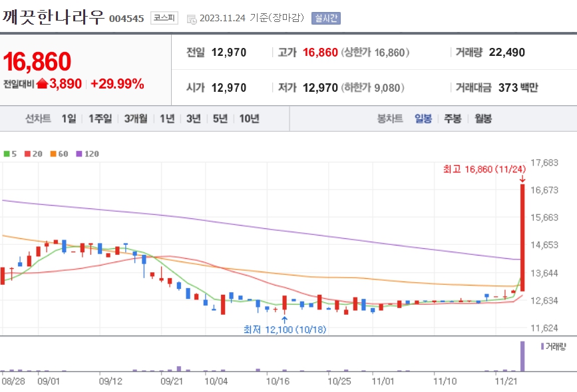Click the 저가 value 12,970
Image resolution: width=577 pixels, height=392 pixels.
point(320,88)
